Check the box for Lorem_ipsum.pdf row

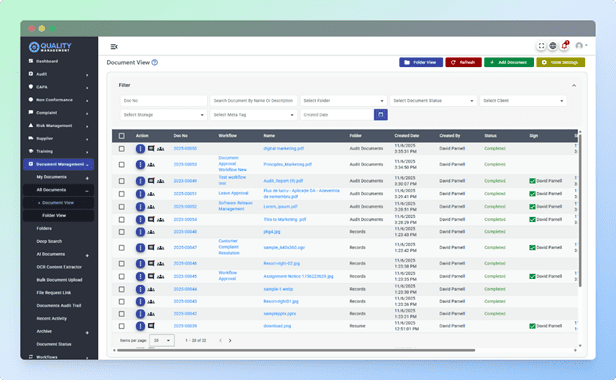click(x=122, y=207)
